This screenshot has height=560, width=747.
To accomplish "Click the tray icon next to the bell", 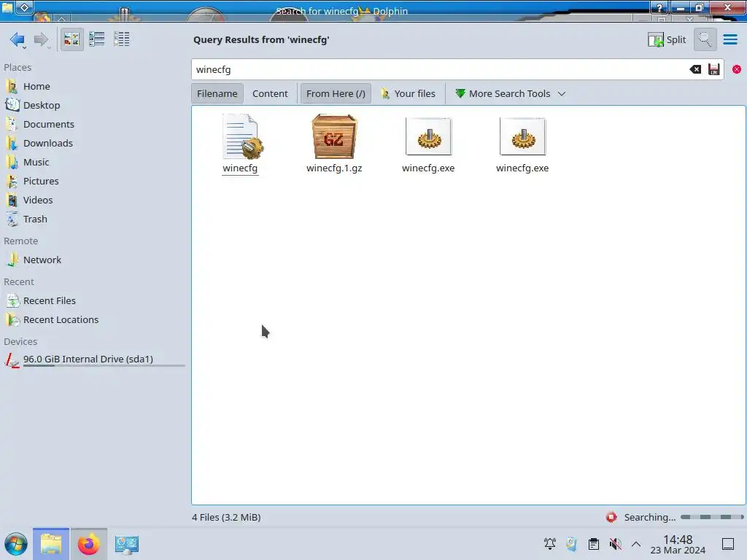I will click(x=572, y=544).
